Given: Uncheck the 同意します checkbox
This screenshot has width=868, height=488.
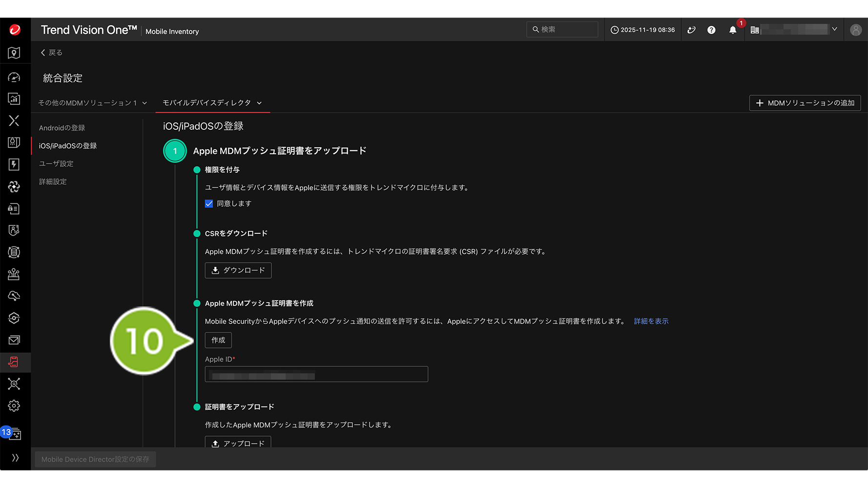Looking at the screenshot, I should 209,203.
